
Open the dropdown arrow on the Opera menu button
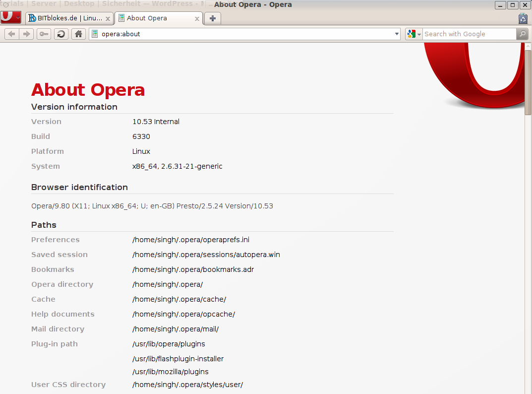(18, 17)
